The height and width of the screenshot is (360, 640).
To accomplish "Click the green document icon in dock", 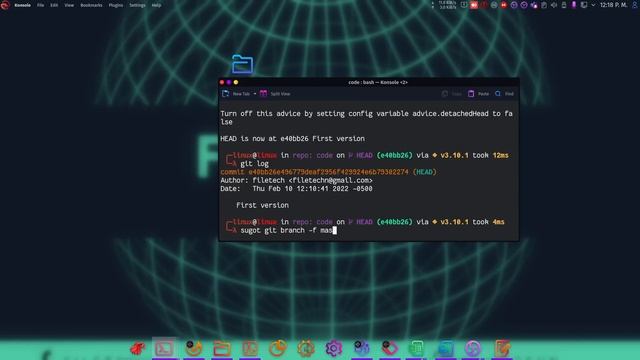I will pos(417,348).
